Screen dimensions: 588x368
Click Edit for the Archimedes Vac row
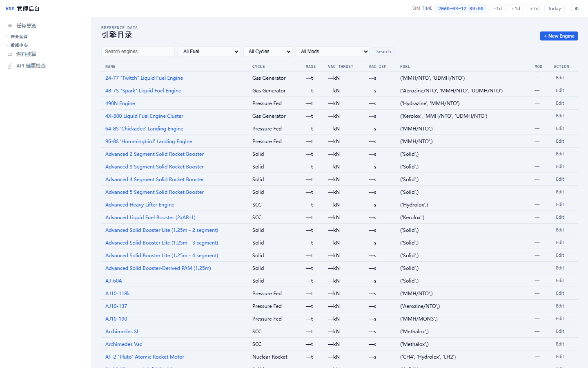coord(560,344)
